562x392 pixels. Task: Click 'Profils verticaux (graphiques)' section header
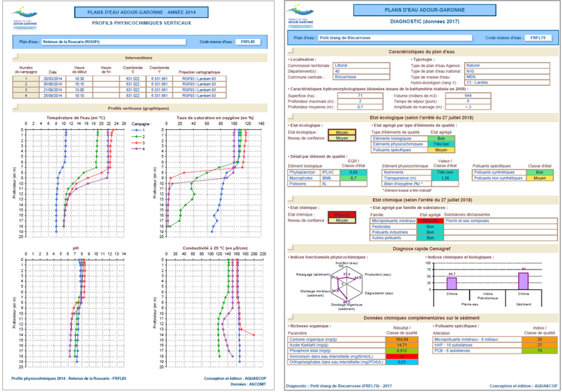point(140,108)
